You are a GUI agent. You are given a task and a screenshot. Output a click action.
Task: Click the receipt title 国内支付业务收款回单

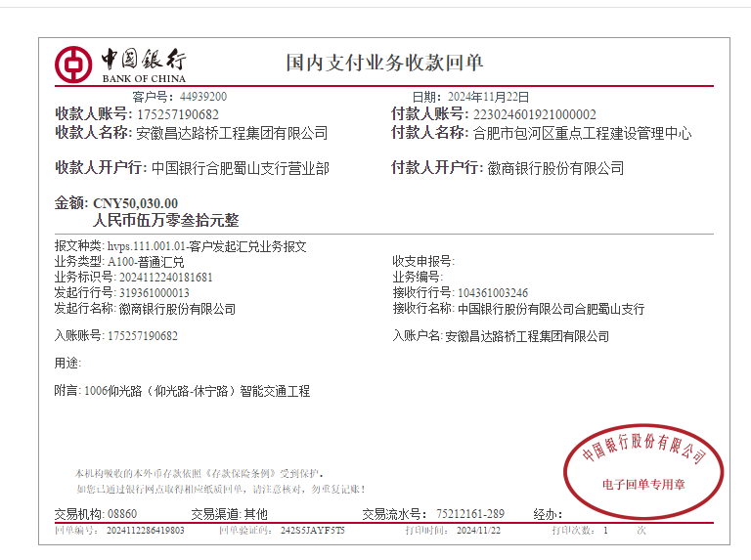(384, 64)
